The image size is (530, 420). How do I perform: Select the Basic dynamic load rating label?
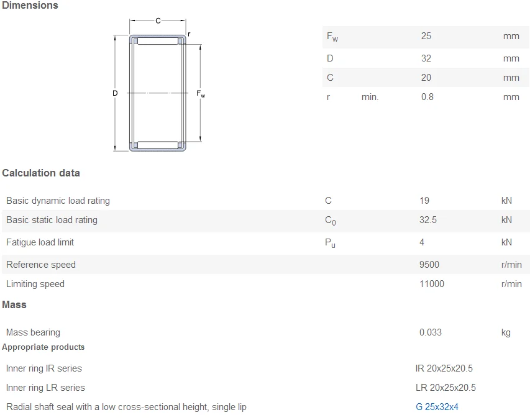coord(58,201)
